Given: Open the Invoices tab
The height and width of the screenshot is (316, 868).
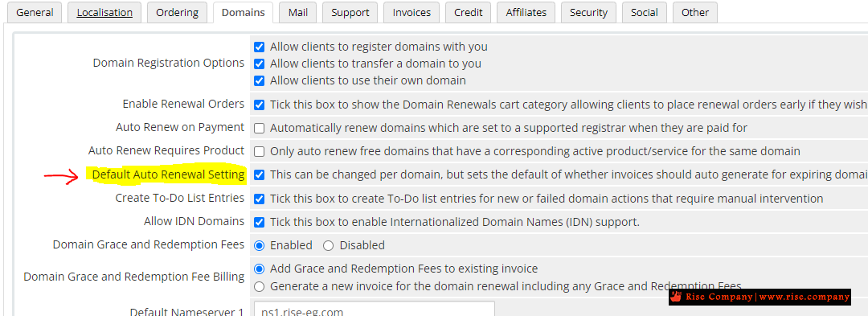Looking at the screenshot, I should click(411, 12).
